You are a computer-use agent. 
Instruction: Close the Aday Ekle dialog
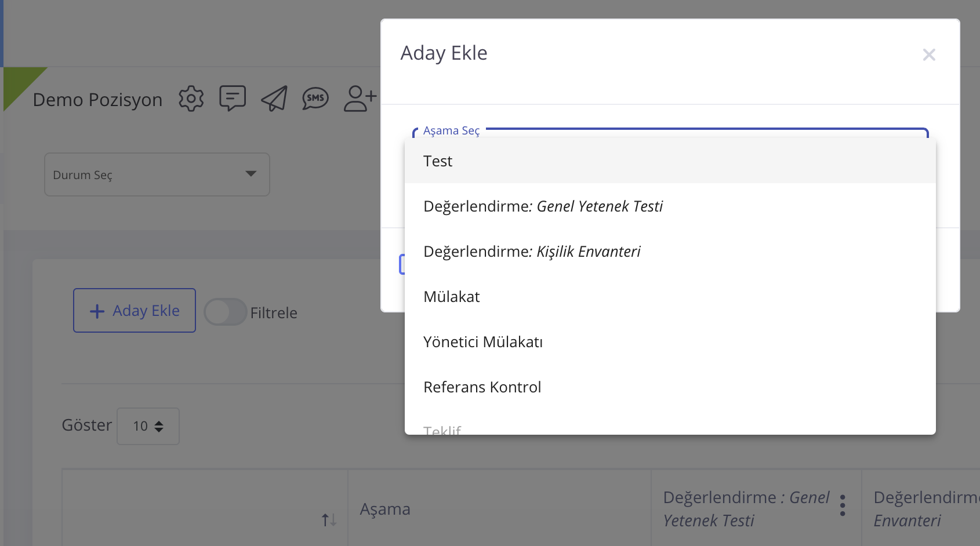(x=928, y=54)
